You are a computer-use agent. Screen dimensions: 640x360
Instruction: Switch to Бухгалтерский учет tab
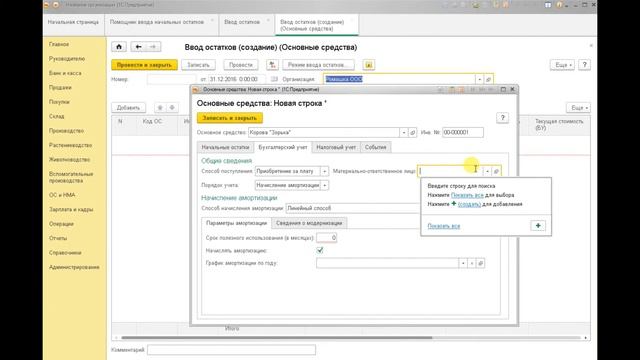point(283,147)
